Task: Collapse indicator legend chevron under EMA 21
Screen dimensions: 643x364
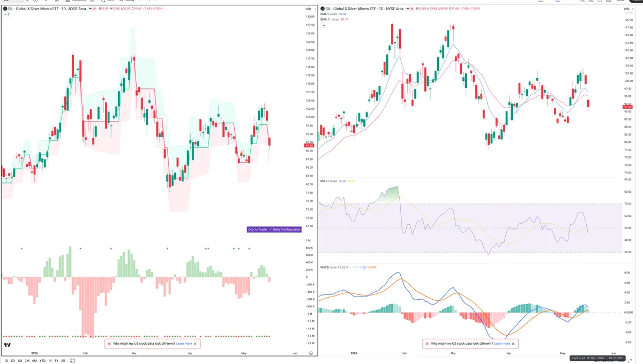Action: click(323, 25)
